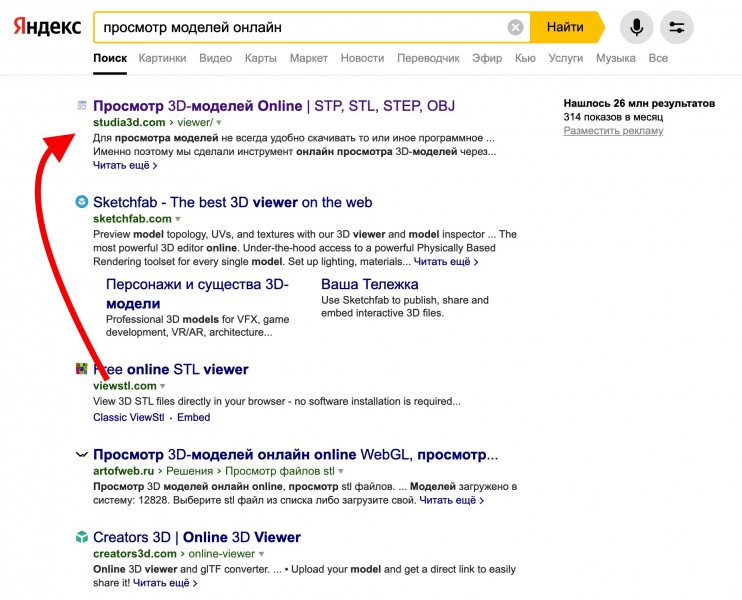Viewport: 742px width, 600px height.
Task: Expand dropdown arrow next to sketchfab.com
Action: (x=178, y=219)
